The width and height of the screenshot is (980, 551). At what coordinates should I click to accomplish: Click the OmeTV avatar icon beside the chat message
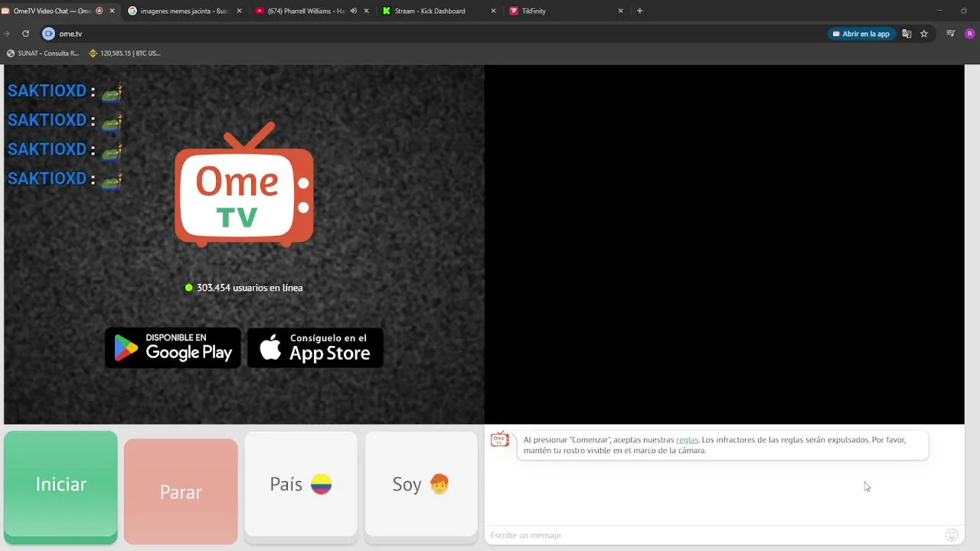(500, 439)
